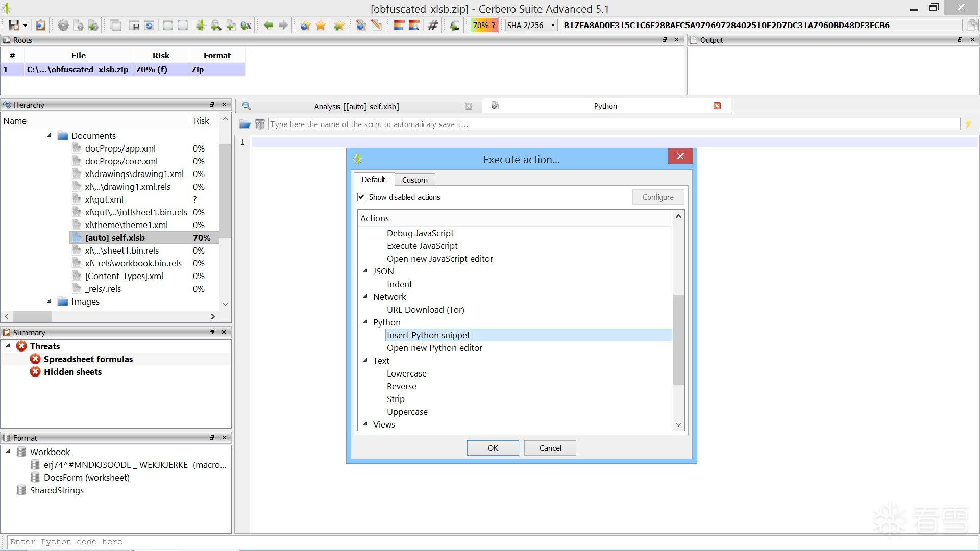Select Open new Python editor action

pyautogui.click(x=434, y=348)
